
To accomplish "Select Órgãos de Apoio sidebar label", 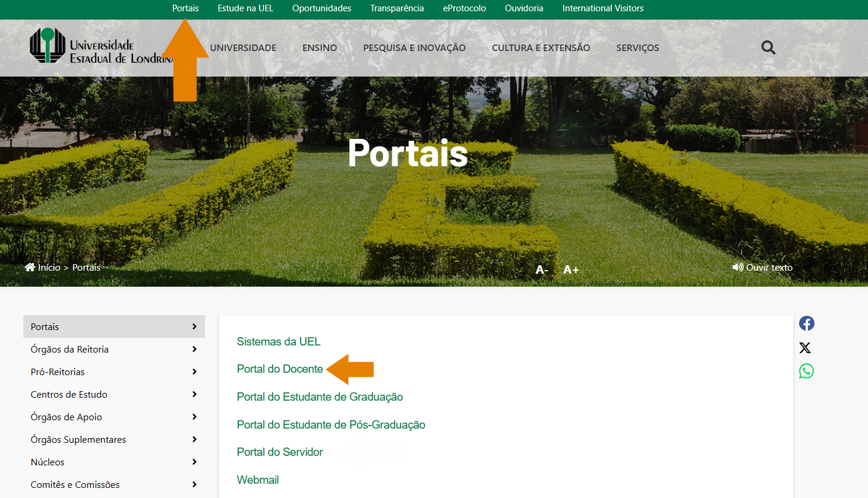I will (66, 417).
